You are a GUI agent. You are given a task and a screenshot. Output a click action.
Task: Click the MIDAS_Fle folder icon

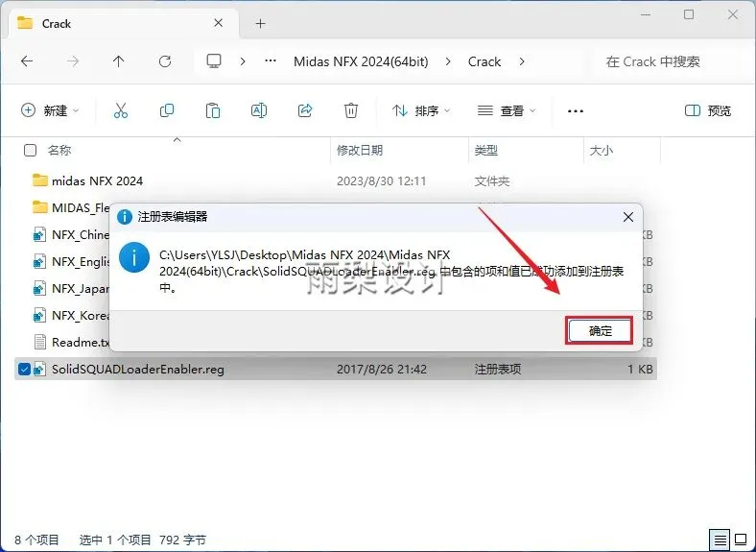pos(40,207)
